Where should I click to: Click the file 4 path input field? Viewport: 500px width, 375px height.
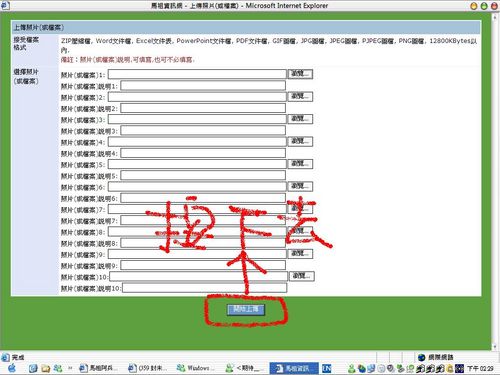tap(197, 142)
